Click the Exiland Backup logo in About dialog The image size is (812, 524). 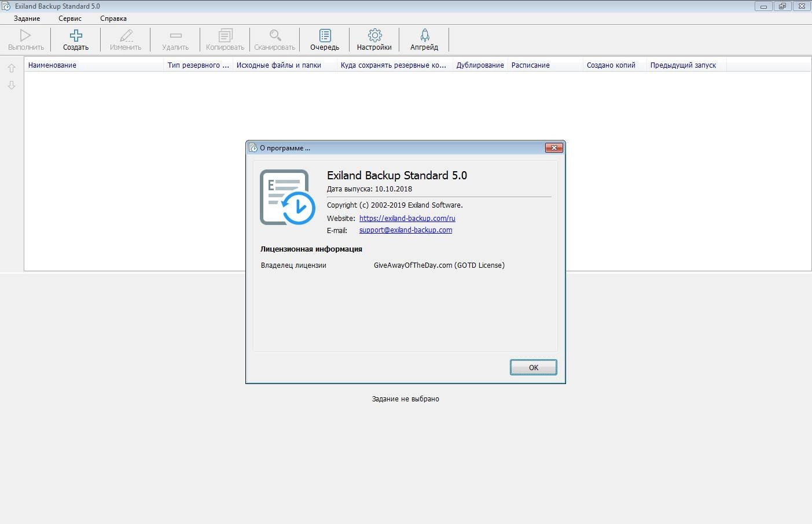click(288, 197)
